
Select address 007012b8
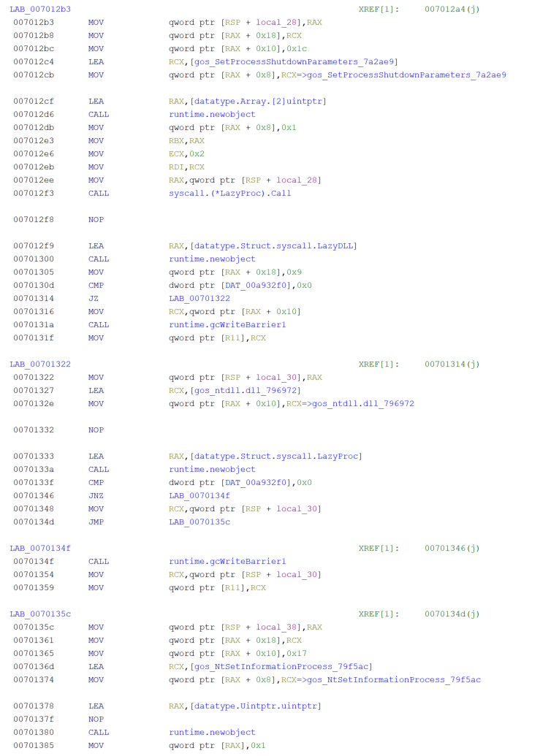(x=34, y=35)
